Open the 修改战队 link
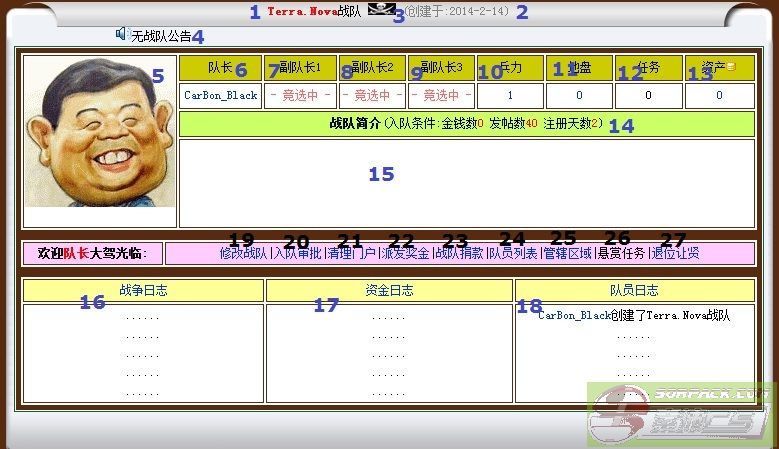 tap(243, 254)
